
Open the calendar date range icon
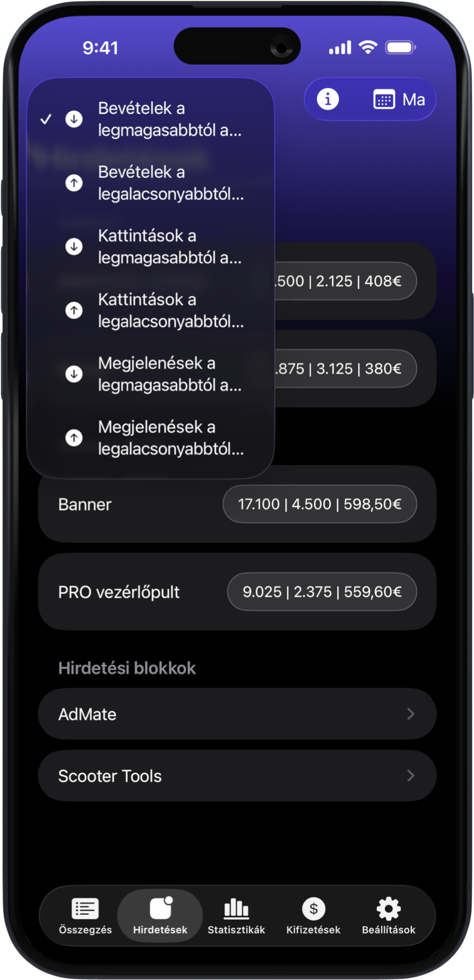pos(383,100)
